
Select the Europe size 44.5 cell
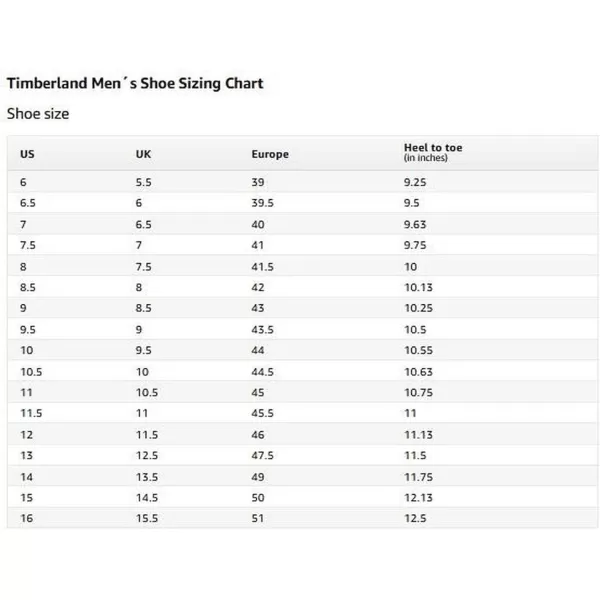(262, 372)
